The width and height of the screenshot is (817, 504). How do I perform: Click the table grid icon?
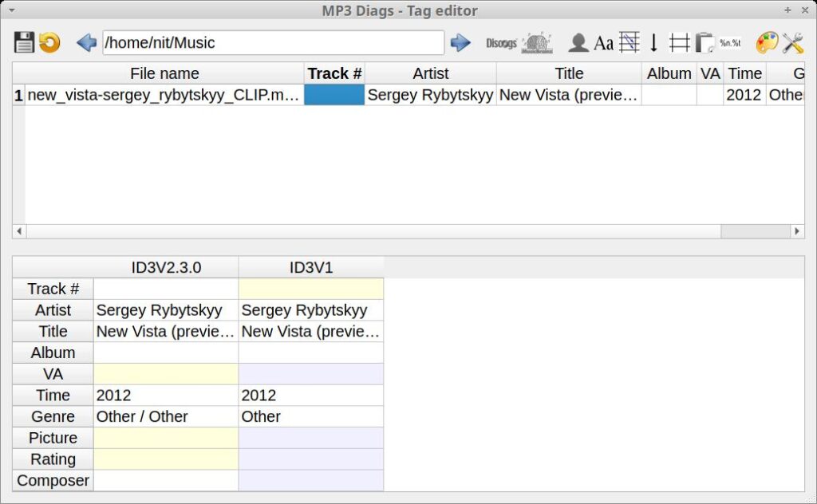[679, 43]
